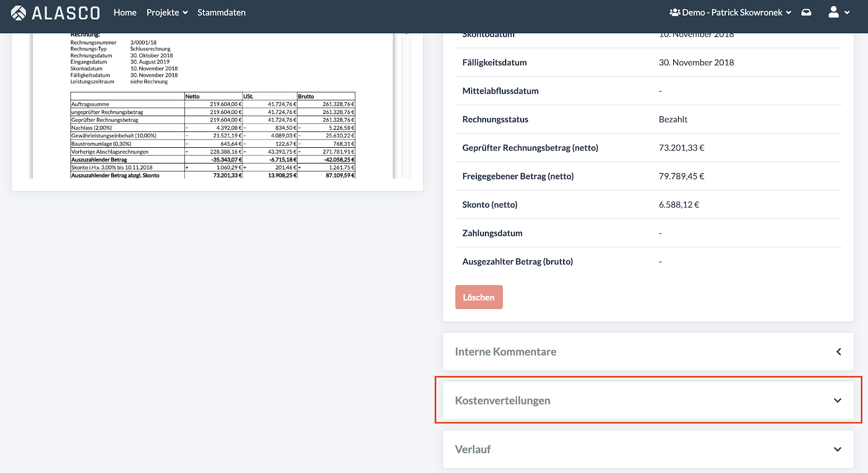Click the Alasco logo
This screenshot has width=868, height=473.
(x=55, y=12)
